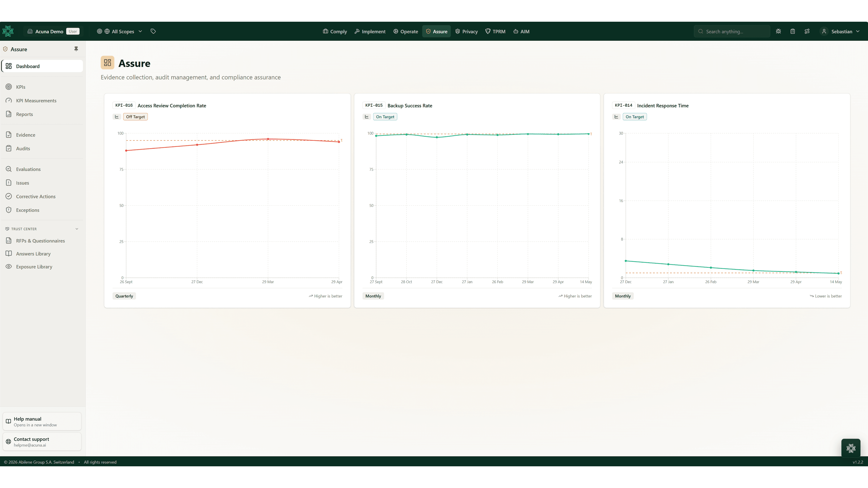The width and height of the screenshot is (868, 488).
Task: Open the Incident Response Time title
Action: [x=663, y=105]
